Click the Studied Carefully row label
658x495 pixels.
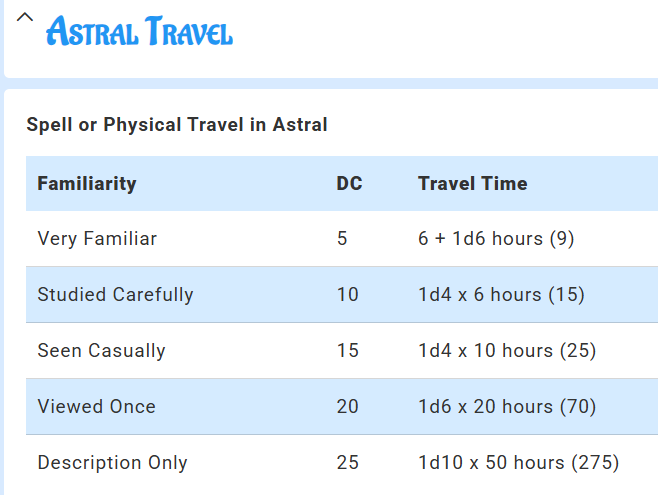[115, 295]
